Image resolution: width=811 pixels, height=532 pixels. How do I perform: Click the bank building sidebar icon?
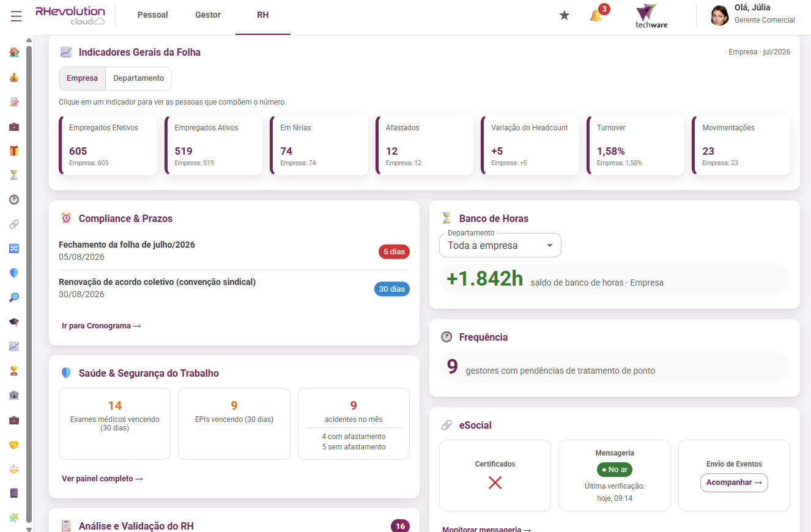(x=14, y=395)
